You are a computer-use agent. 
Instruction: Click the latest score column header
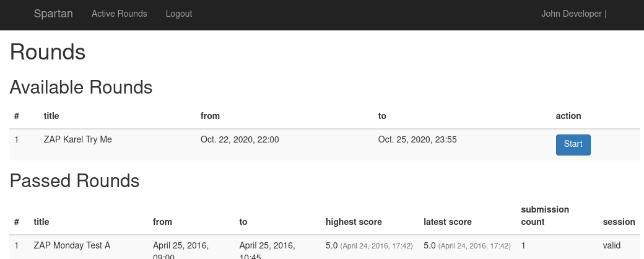pos(447,222)
